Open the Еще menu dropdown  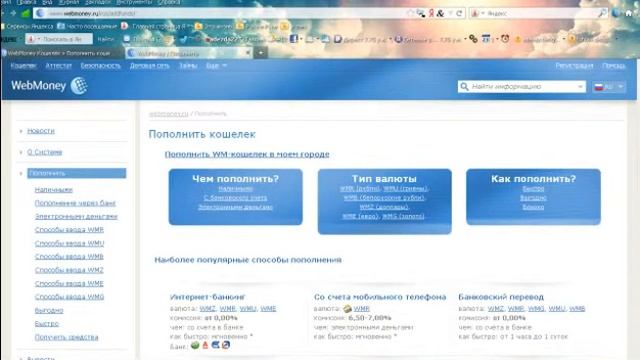(x=216, y=65)
